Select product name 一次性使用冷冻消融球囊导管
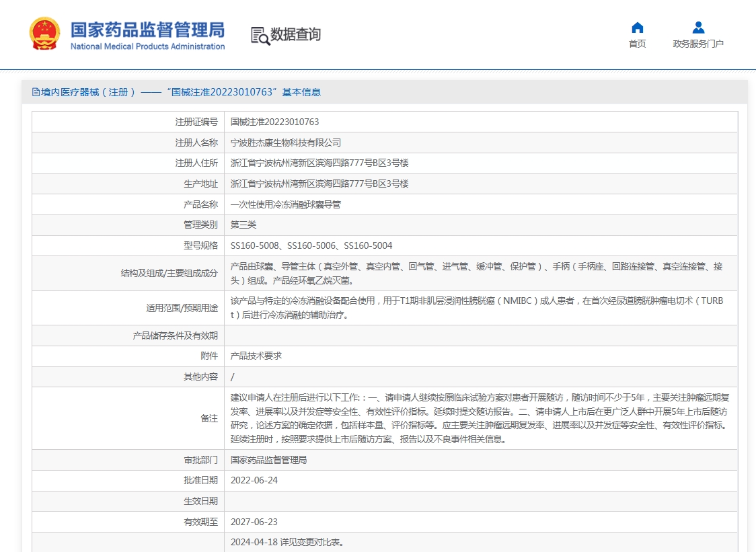The image size is (756, 552). (x=285, y=204)
